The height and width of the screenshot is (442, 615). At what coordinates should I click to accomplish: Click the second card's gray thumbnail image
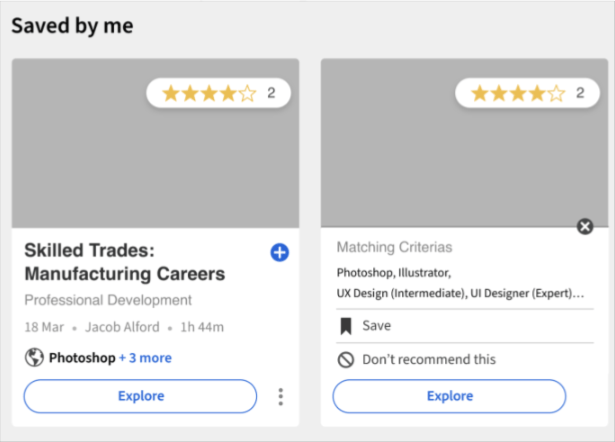click(464, 143)
